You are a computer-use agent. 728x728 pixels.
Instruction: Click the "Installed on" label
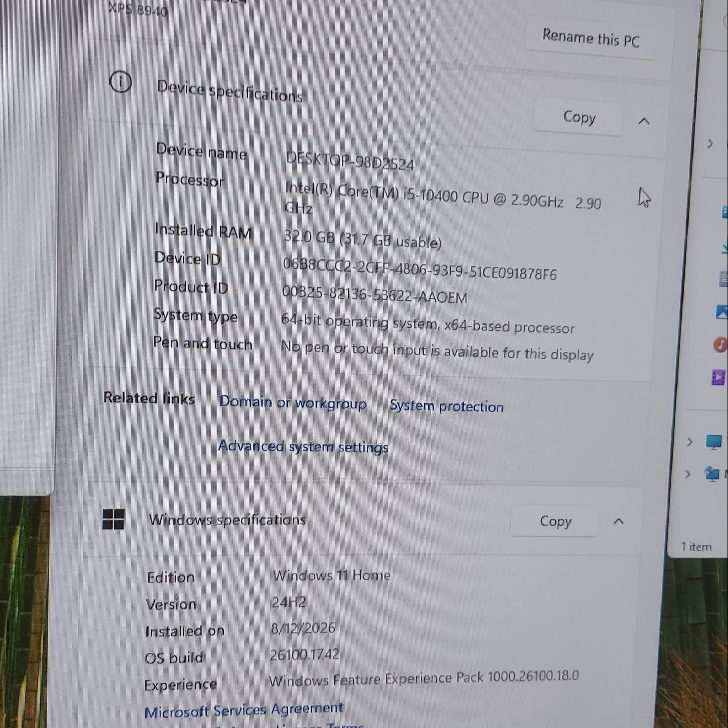point(184,631)
